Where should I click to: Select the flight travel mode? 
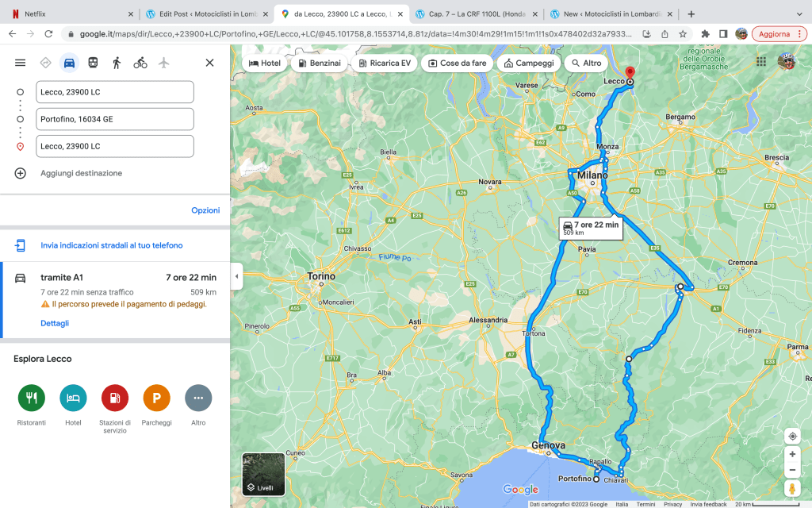click(x=164, y=63)
